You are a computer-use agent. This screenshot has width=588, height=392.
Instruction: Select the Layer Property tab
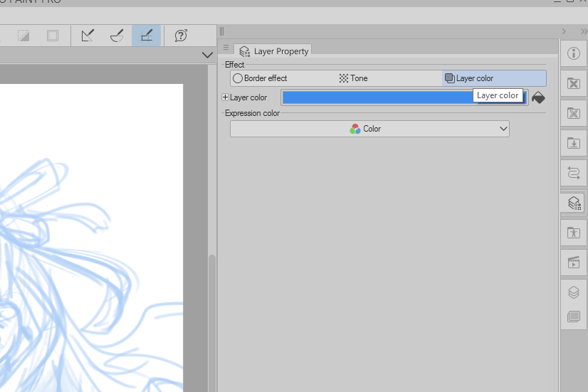click(x=273, y=51)
